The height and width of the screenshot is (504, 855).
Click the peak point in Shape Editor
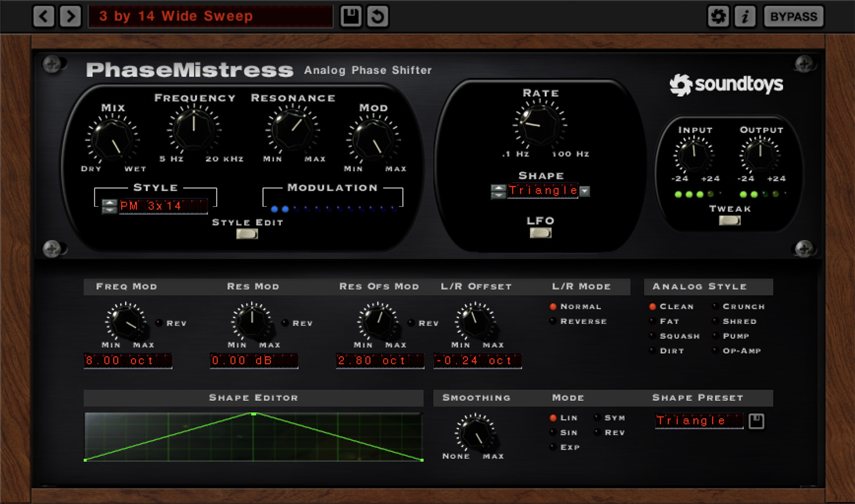pyautogui.click(x=254, y=413)
